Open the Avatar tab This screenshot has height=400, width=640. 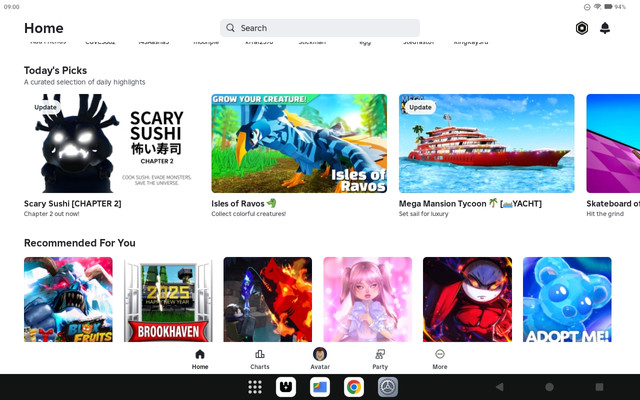320,359
